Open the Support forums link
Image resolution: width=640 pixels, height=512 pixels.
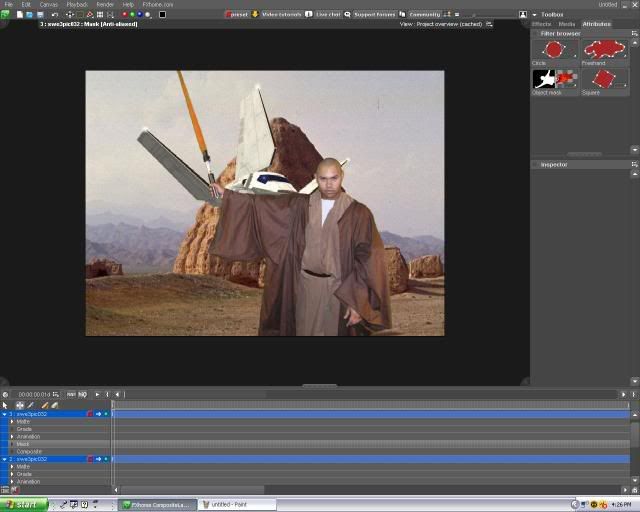click(375, 14)
